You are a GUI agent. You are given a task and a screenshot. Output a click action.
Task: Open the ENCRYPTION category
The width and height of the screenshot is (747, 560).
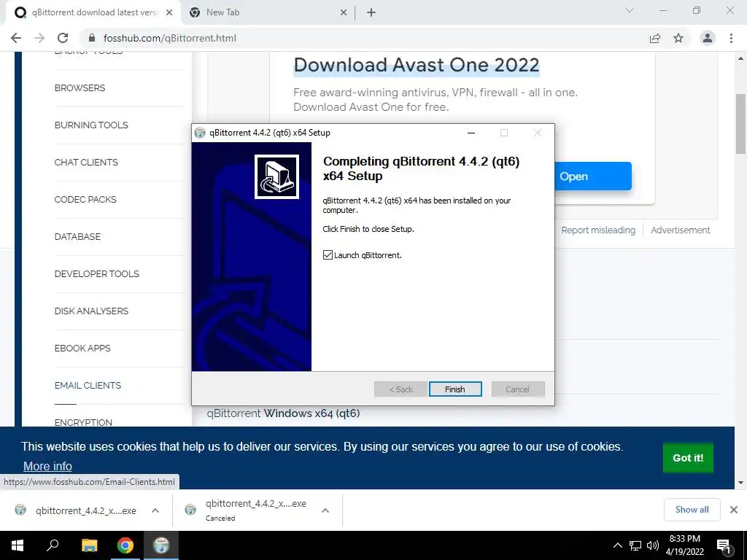83,422
